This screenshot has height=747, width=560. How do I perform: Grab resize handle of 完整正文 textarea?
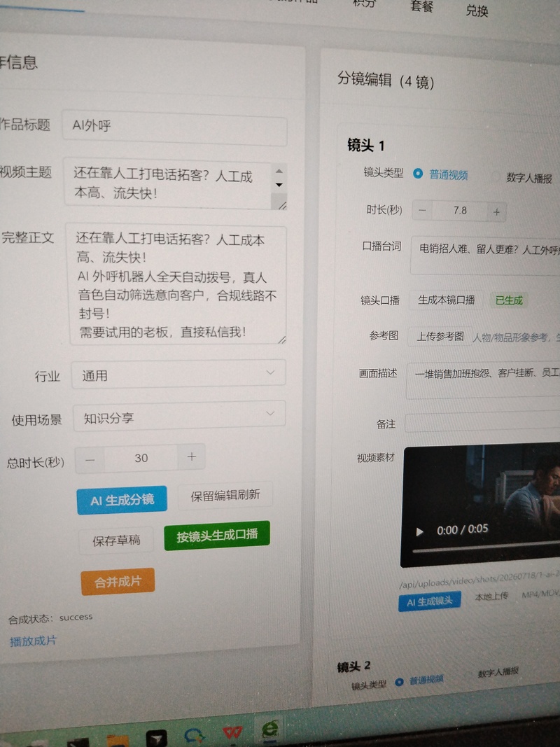[x=282, y=340]
